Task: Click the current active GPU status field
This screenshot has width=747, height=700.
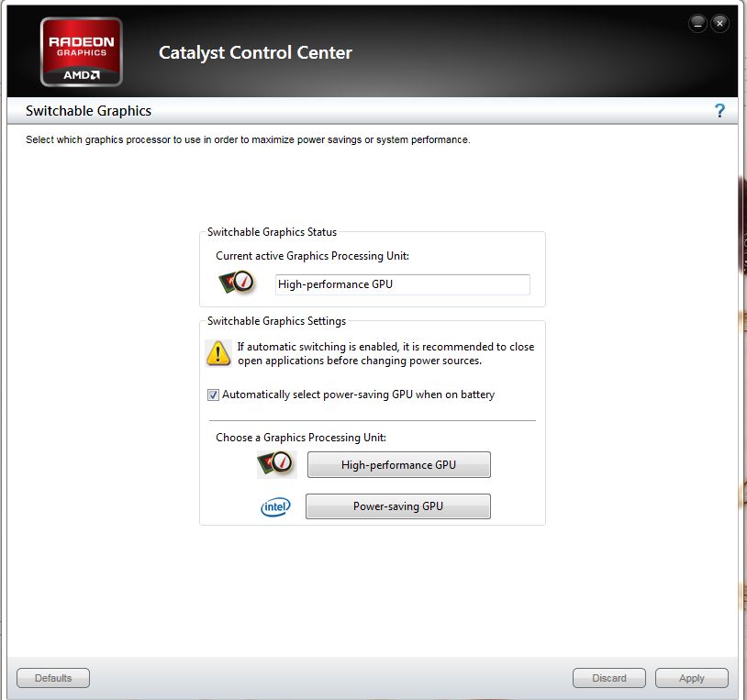Action: click(x=403, y=284)
